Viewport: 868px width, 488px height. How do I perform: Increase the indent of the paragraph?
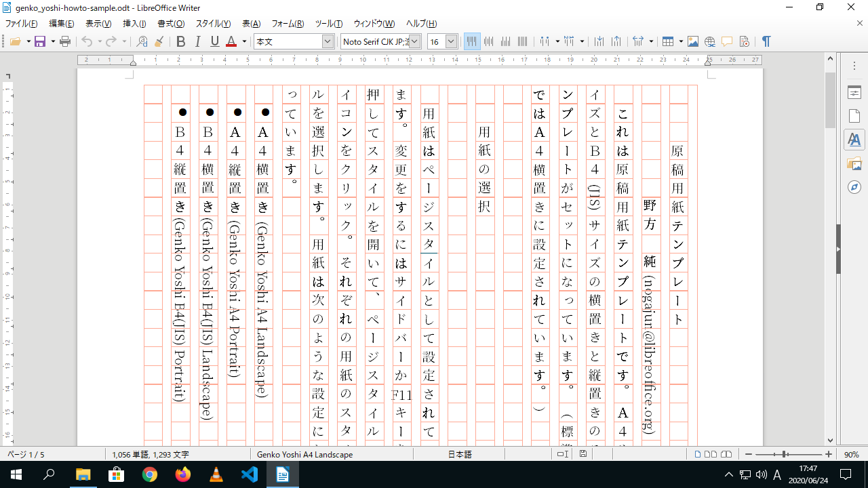click(599, 41)
